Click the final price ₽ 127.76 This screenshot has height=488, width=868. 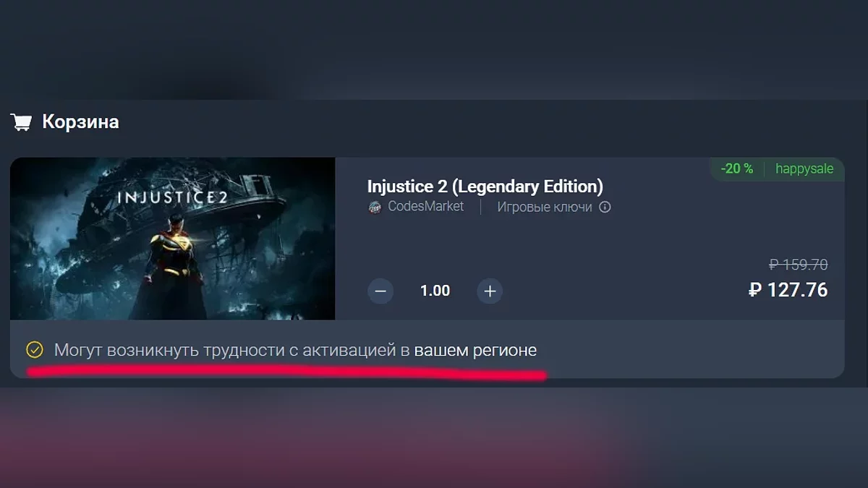[788, 290]
